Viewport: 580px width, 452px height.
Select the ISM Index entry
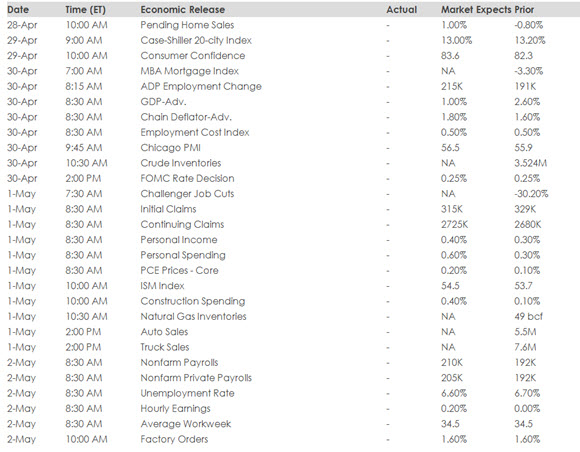(162, 286)
